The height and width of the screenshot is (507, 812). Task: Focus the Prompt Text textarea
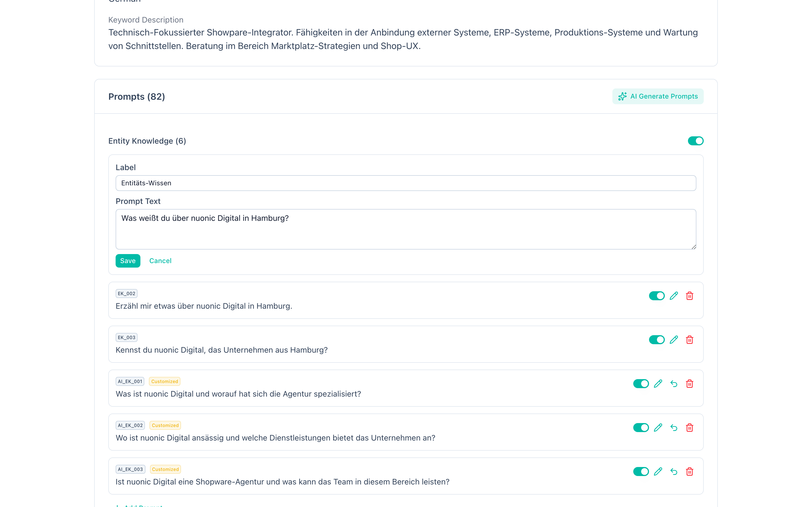coord(406,229)
